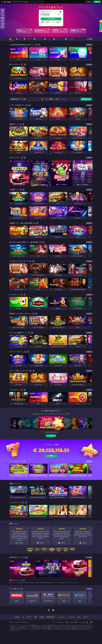Viewport: 102px width, 644px height.
Task: Switch to the ライブカジノ category tab
Action: [48, 39]
